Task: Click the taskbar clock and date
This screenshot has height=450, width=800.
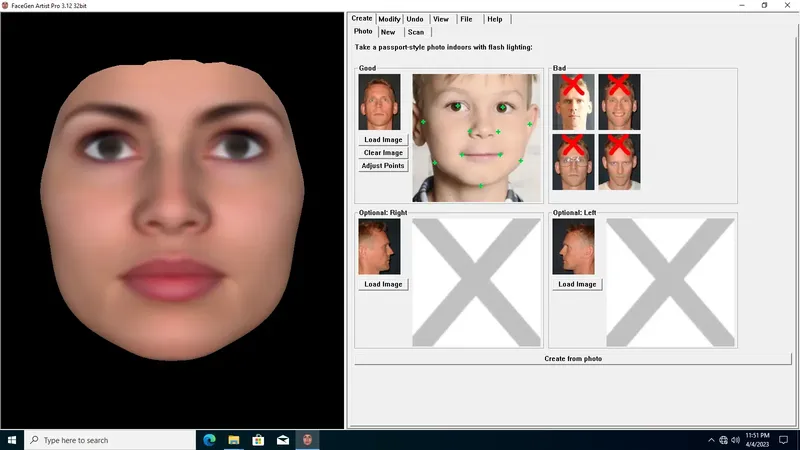Action: 757,440
